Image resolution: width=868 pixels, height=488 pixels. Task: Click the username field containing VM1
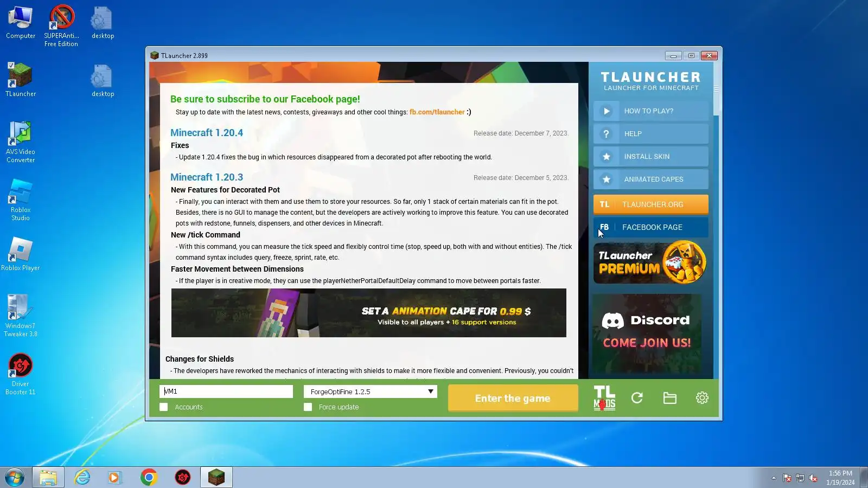[x=226, y=391]
